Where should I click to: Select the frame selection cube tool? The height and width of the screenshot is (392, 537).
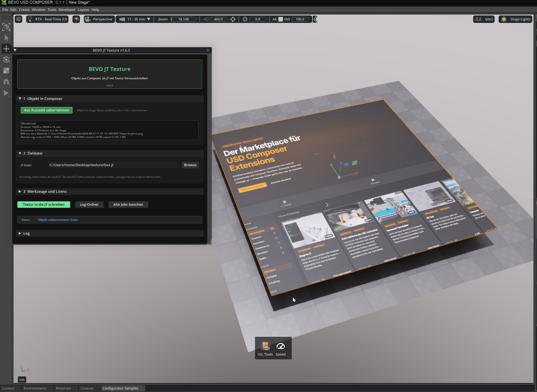coord(6,27)
